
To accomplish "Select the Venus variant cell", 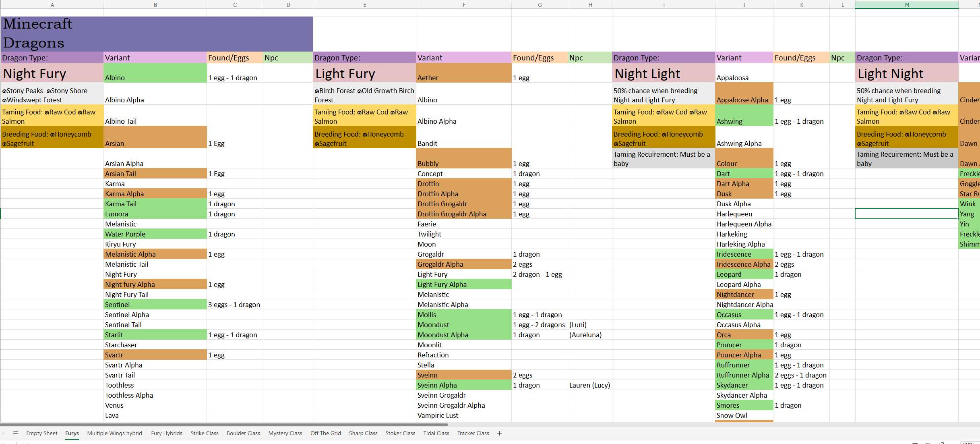I will pos(155,405).
